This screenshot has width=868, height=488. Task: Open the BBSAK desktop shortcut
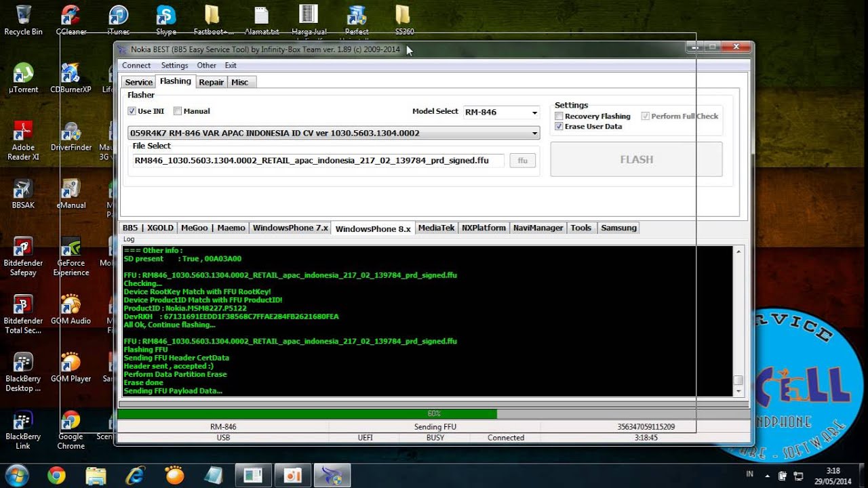coord(23,193)
